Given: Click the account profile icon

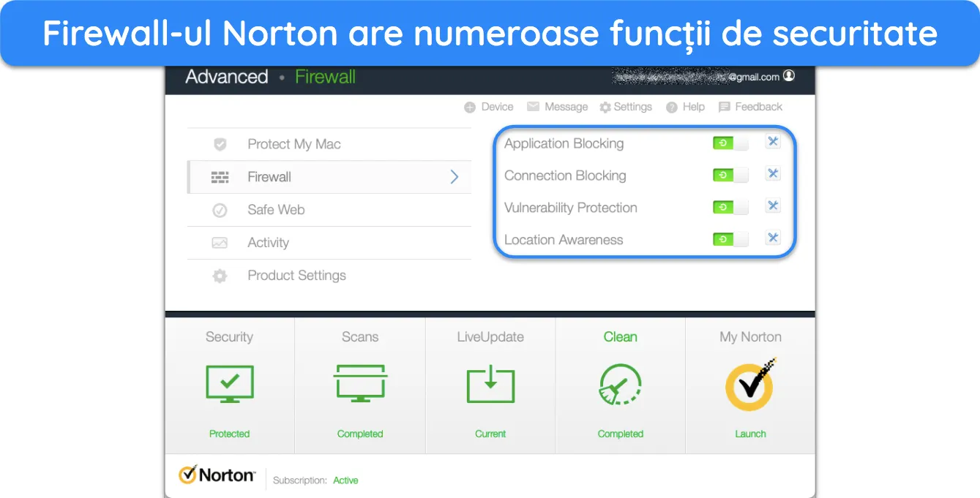Looking at the screenshot, I should 788,76.
